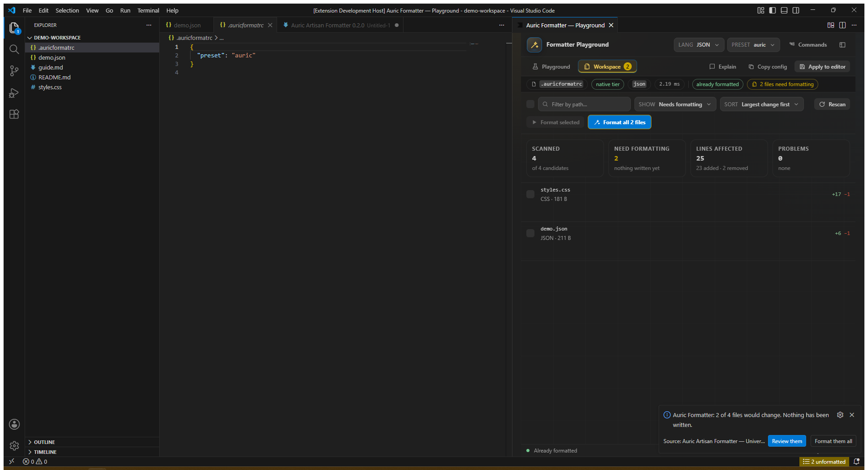
Task: Customize layout from title bar
Action: point(761,10)
